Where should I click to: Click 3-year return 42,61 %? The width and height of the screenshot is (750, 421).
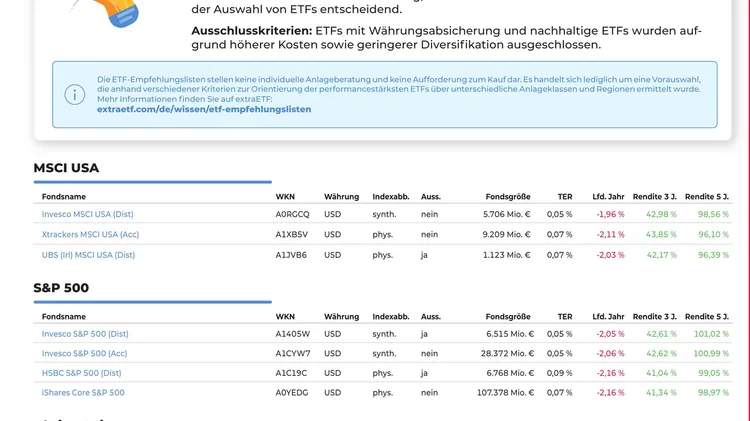(x=662, y=334)
